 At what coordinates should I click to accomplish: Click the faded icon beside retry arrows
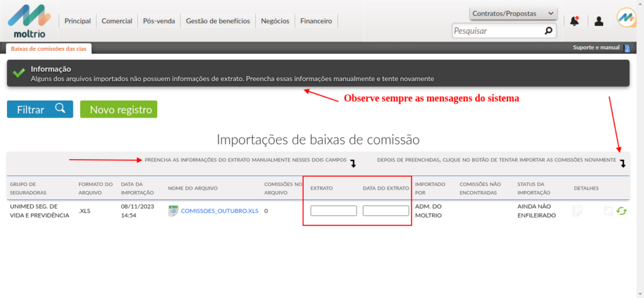click(x=608, y=211)
